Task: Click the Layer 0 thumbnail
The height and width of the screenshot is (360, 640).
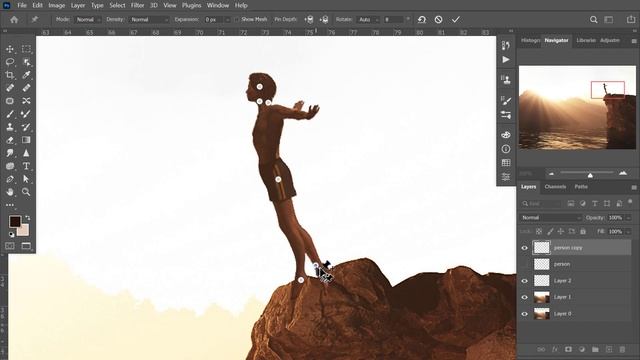Action: coord(542,314)
